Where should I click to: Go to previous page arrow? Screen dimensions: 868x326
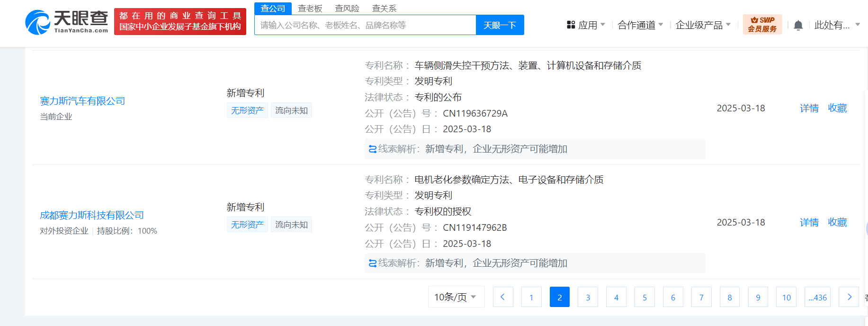coord(503,297)
